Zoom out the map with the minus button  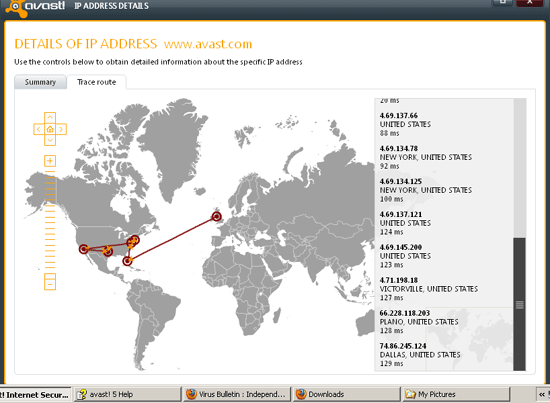[x=50, y=282]
